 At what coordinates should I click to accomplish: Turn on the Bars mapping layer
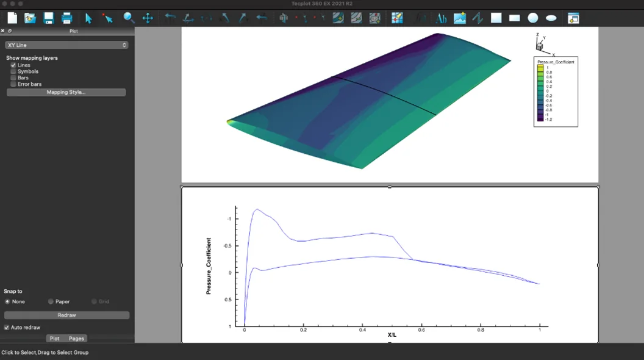tap(13, 77)
